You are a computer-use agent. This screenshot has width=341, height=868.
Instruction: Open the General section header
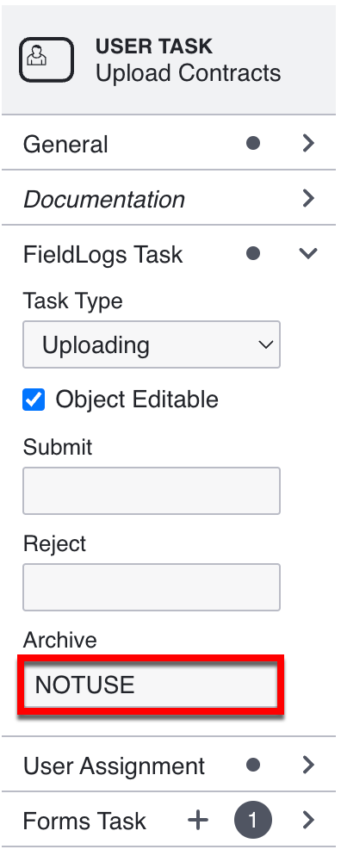[169, 143]
